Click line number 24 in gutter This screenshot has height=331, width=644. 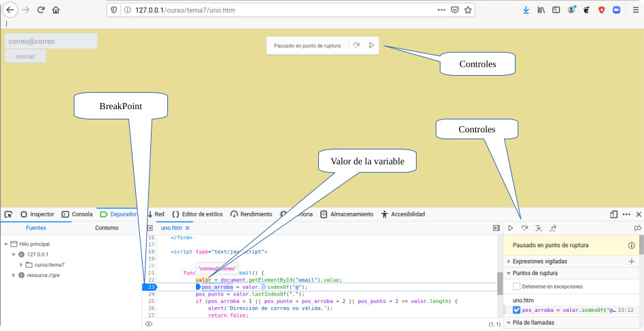click(x=151, y=294)
